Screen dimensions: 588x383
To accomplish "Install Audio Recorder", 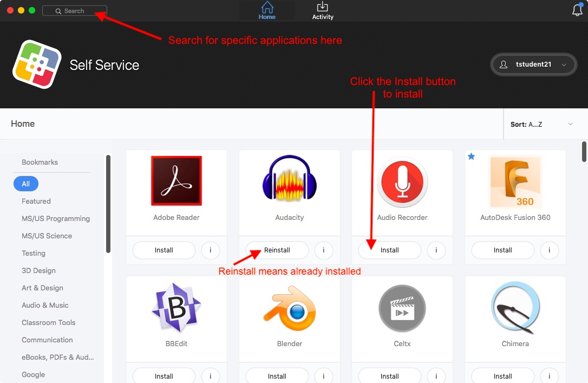I will click(x=390, y=250).
